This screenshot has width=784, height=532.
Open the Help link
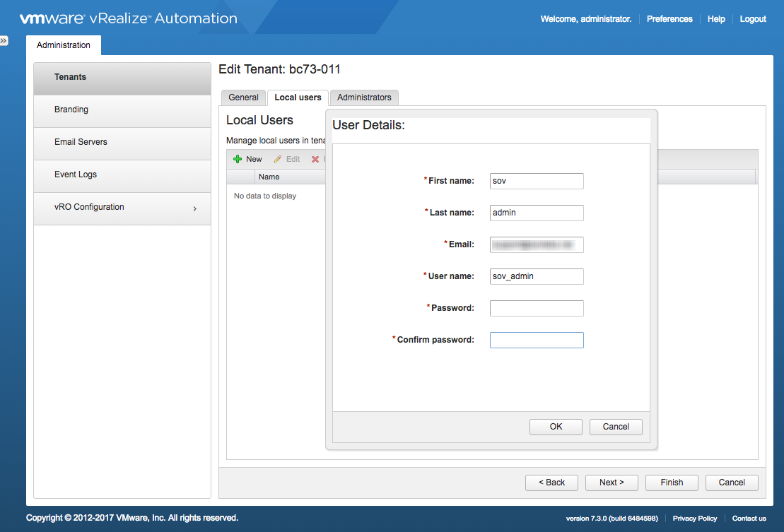(x=716, y=19)
